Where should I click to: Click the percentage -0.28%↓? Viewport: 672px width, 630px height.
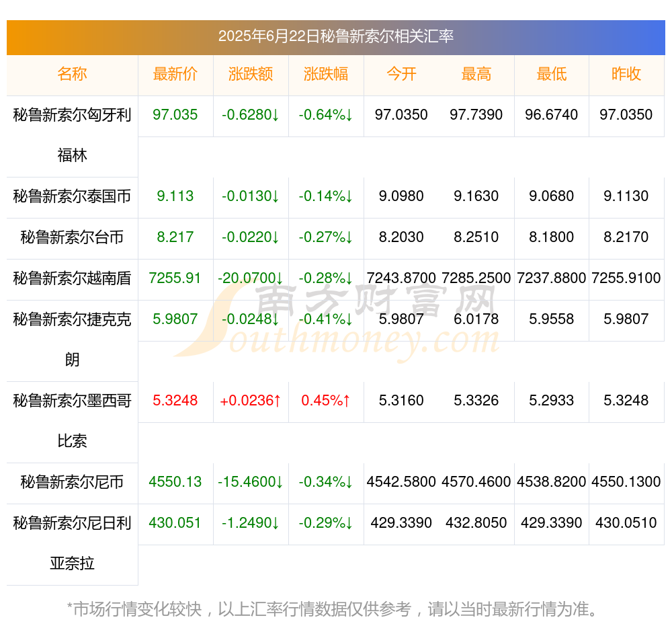point(326,278)
